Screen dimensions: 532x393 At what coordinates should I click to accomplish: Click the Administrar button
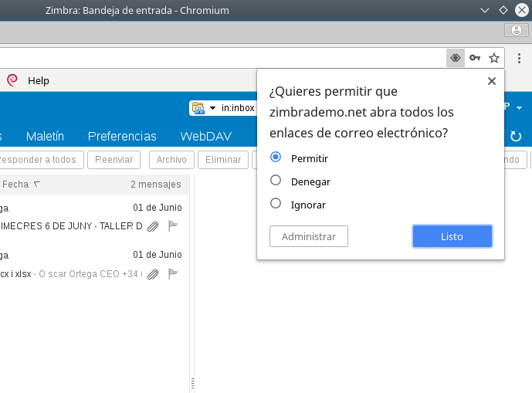[x=309, y=236]
